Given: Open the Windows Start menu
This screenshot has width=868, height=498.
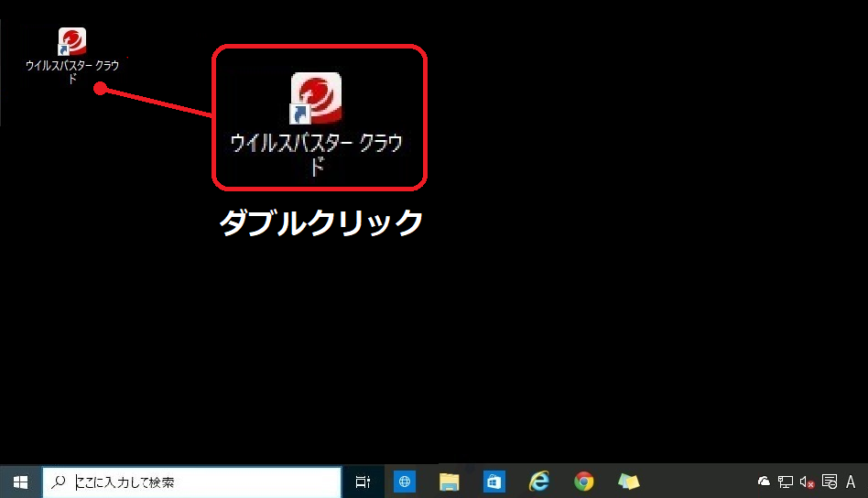Looking at the screenshot, I should pos(20,482).
